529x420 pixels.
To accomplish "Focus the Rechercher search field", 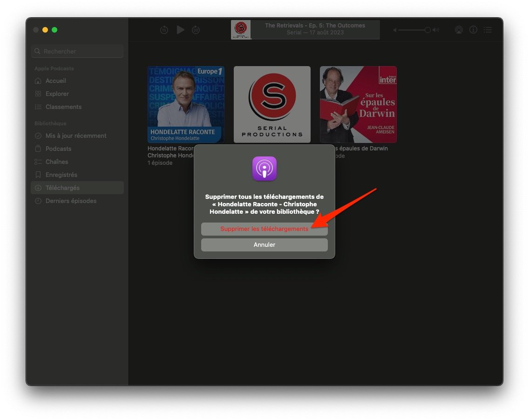I will coord(77,51).
